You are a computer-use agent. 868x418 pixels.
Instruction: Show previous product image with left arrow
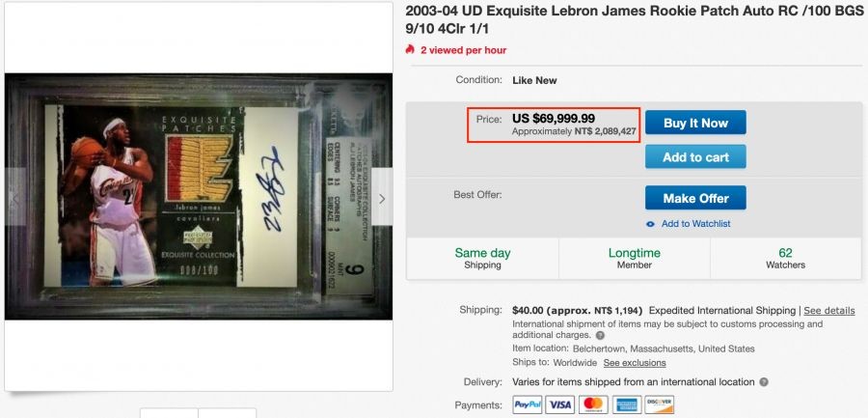pos(14,199)
